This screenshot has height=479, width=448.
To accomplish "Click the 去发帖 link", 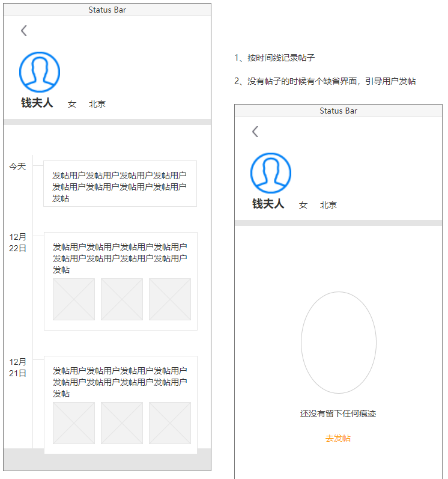I will tap(338, 438).
